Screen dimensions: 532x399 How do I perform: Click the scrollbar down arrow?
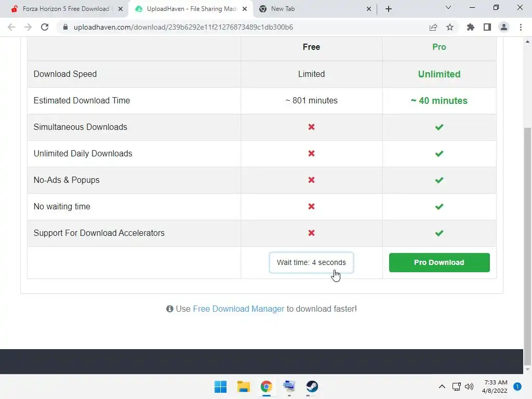[x=527, y=369]
